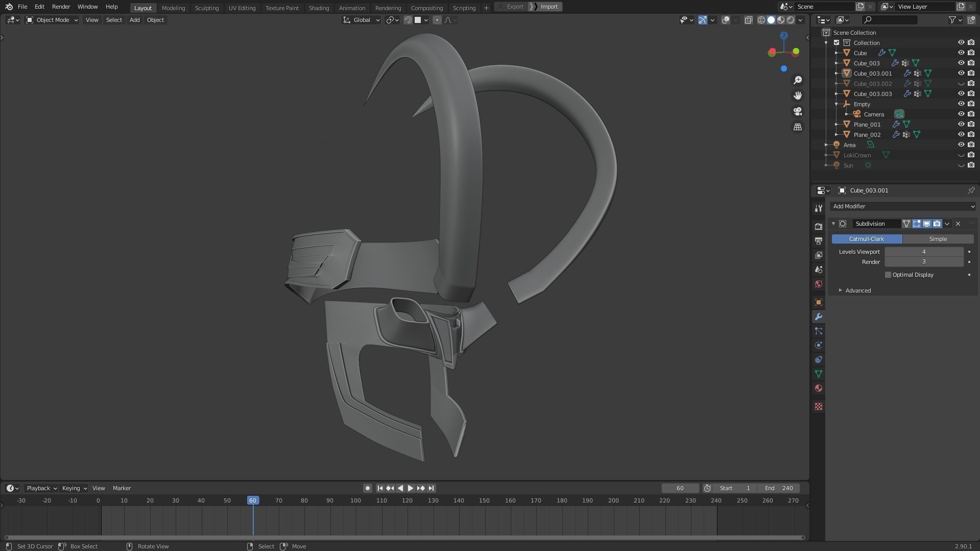Screen dimensions: 980x551
Task: Select the Simple subdivision type
Action: [938, 239]
